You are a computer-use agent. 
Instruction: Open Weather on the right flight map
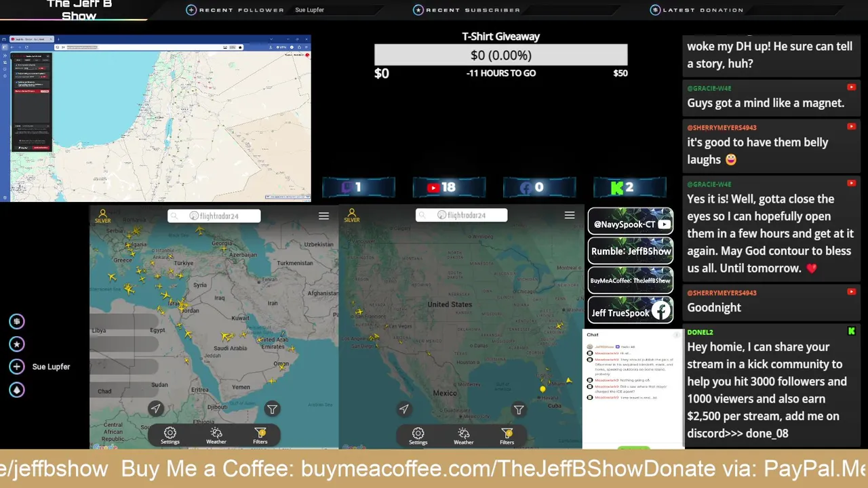(464, 436)
